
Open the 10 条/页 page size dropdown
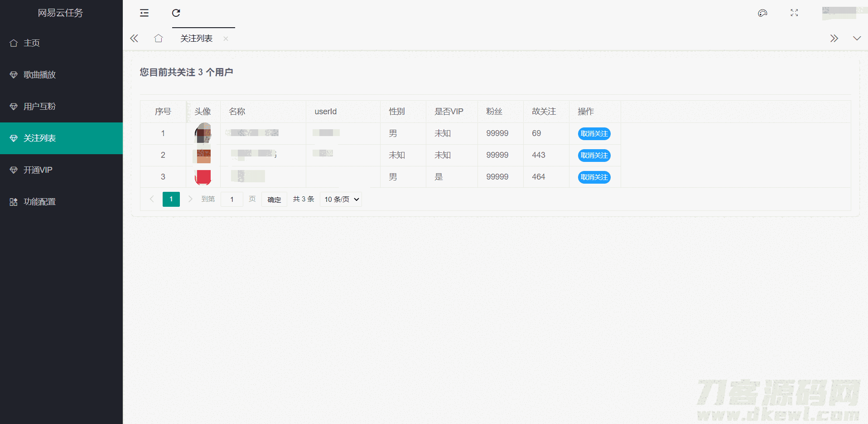tap(341, 200)
